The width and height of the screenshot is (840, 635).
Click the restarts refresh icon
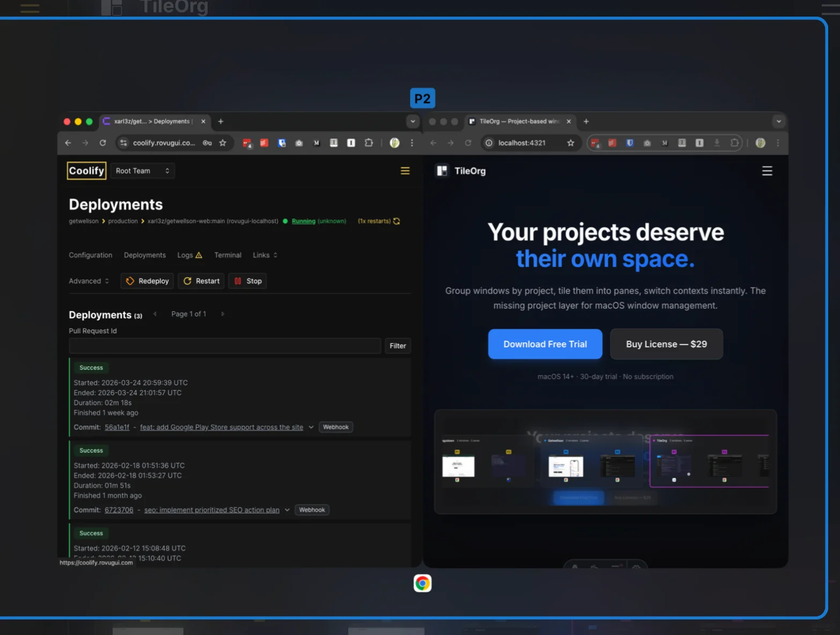click(x=396, y=221)
